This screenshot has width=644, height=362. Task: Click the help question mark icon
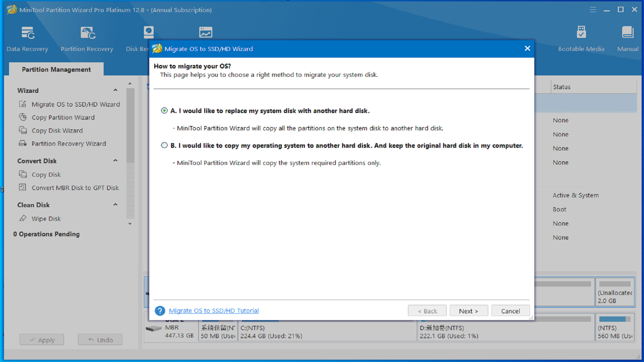coord(160,311)
